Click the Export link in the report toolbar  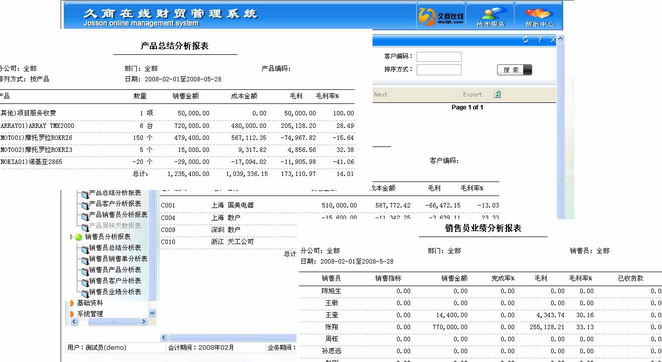(x=472, y=94)
